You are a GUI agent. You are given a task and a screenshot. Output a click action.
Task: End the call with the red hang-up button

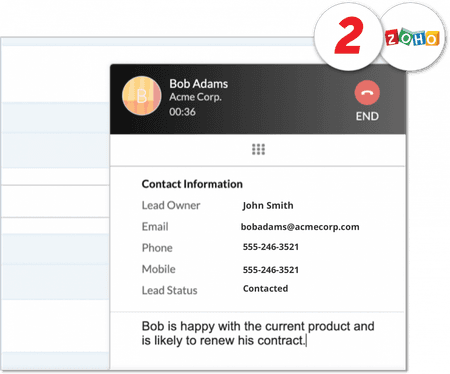point(367,93)
